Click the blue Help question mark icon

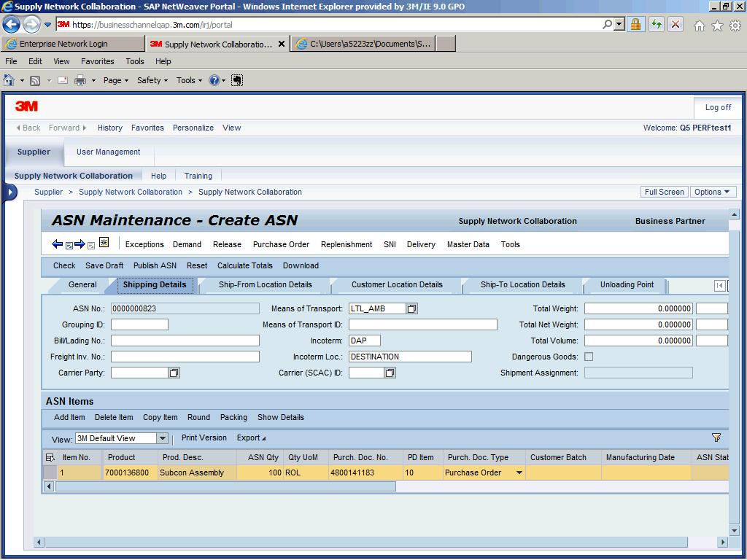point(214,80)
